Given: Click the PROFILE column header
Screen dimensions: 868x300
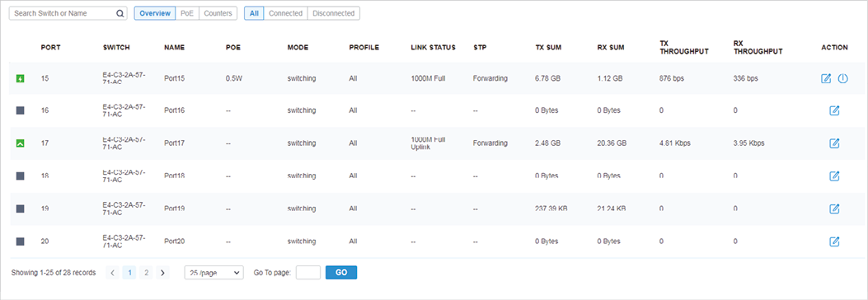Looking at the screenshot, I should [364, 48].
